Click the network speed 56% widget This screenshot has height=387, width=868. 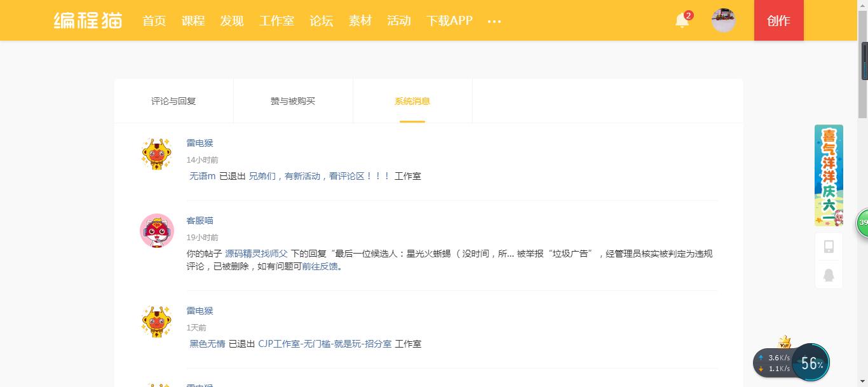click(792, 363)
